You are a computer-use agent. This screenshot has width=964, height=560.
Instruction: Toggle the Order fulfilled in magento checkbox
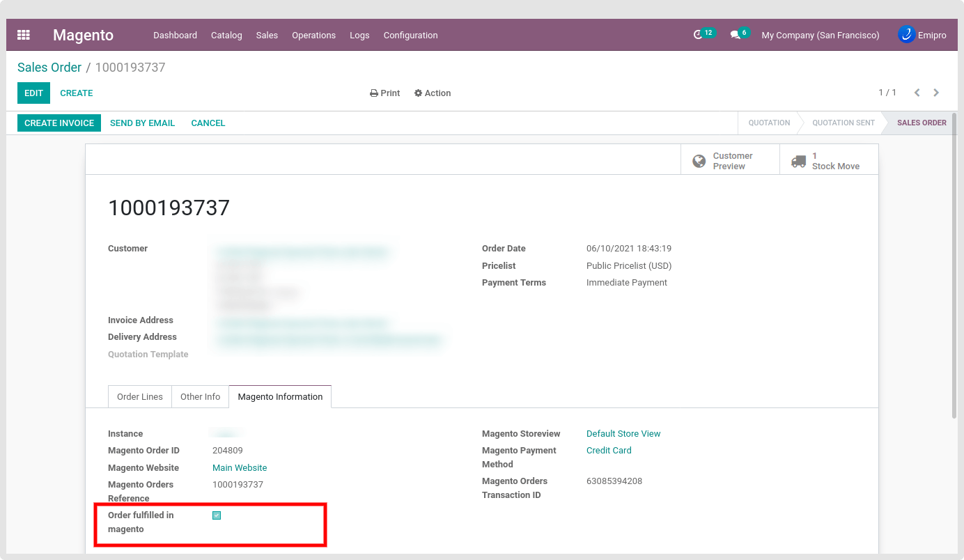click(217, 515)
